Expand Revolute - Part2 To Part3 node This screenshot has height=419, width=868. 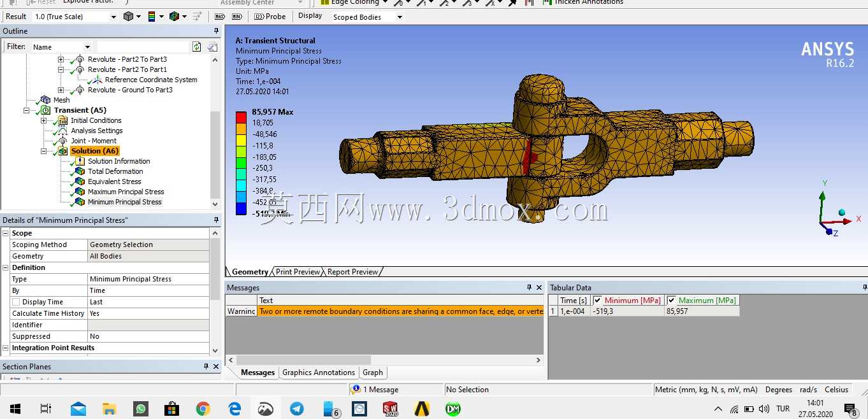pos(61,59)
